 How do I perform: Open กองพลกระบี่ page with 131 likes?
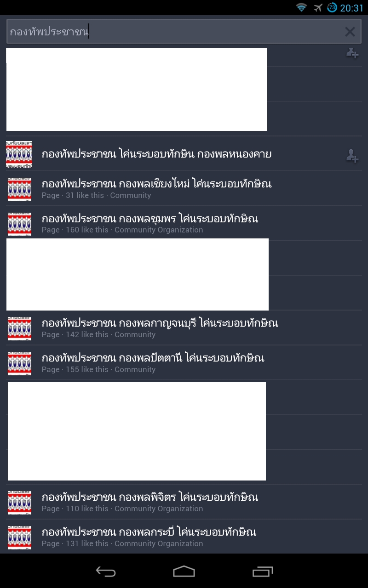pos(184,537)
